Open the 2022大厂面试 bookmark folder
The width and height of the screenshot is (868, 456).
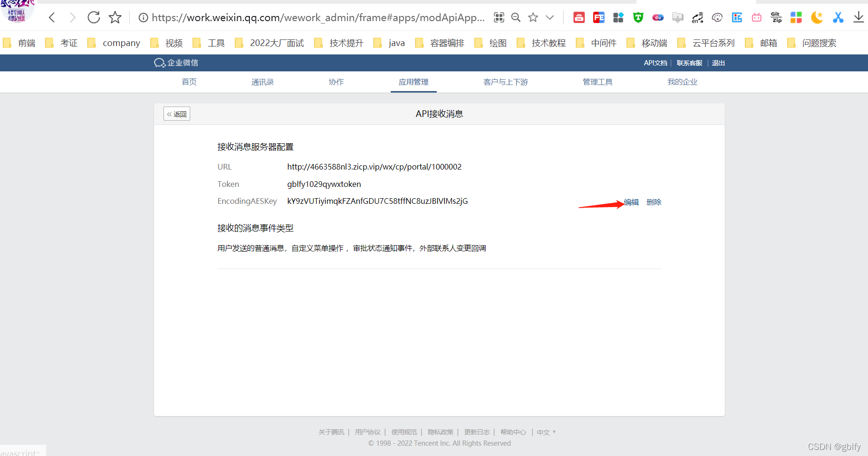click(x=270, y=43)
